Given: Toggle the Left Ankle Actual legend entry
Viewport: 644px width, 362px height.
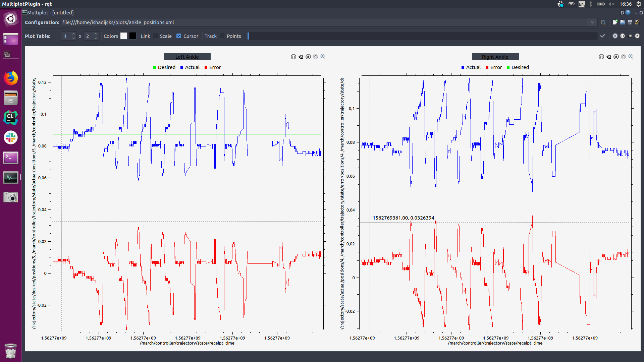Looking at the screenshot, I should tap(190, 67).
